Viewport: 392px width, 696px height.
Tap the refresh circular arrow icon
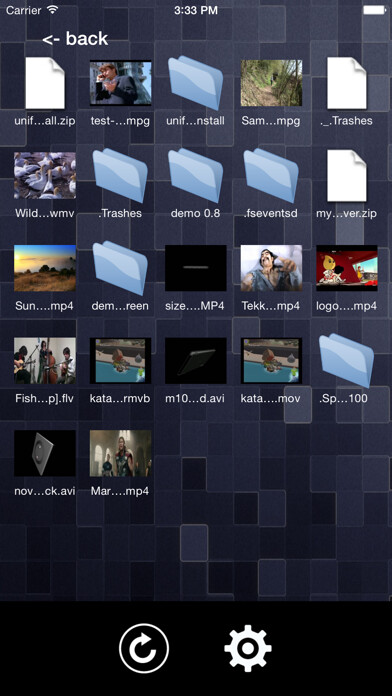click(x=144, y=648)
